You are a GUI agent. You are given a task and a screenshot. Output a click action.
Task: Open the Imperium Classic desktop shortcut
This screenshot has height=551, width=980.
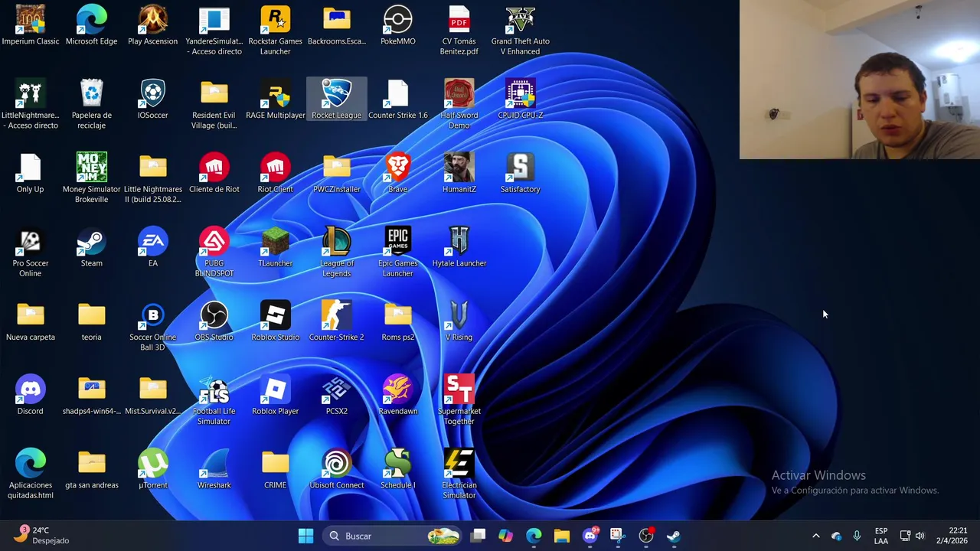click(31, 24)
